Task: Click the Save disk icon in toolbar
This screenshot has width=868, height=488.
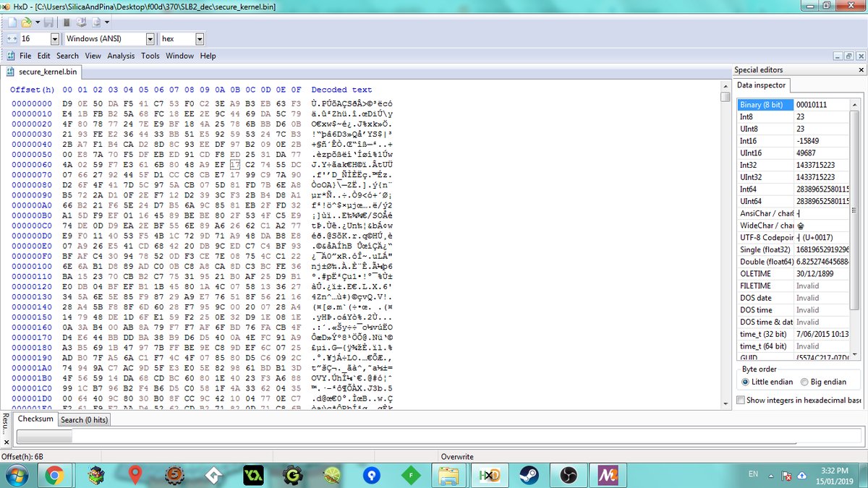Action: 47,22
